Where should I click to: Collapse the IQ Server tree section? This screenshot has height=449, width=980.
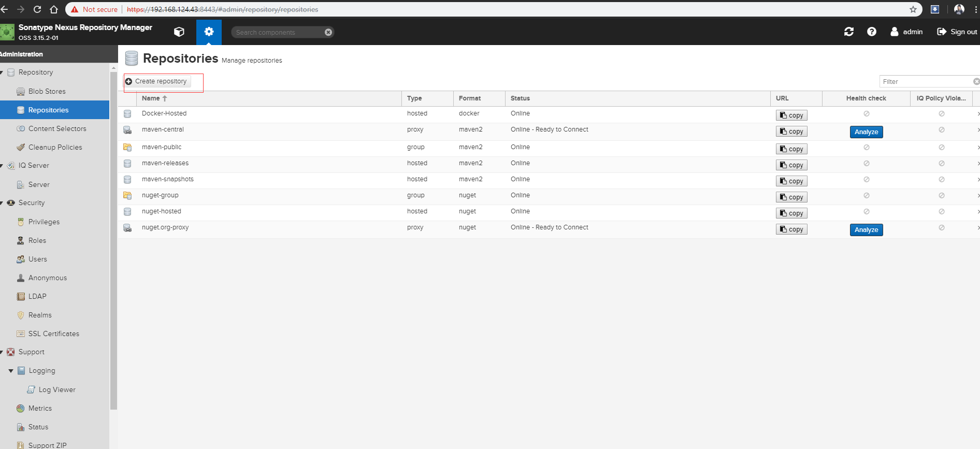2,166
